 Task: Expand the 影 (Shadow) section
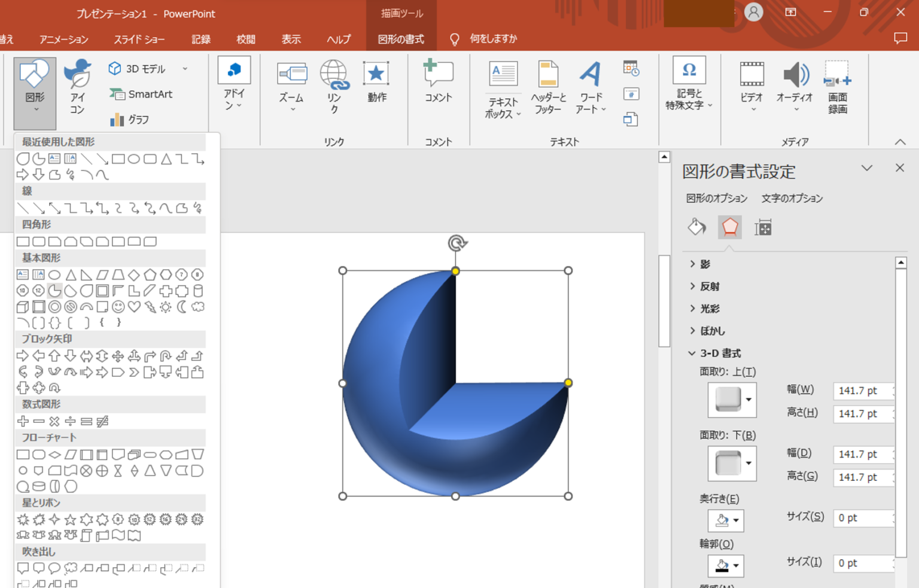coord(703,264)
